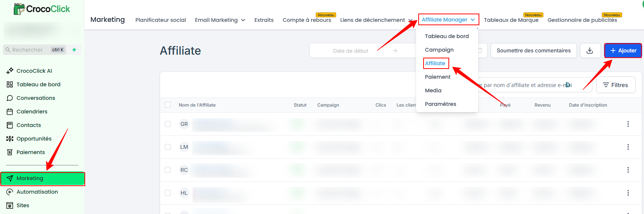
Task: Click the LM avatar badge
Action: (x=184, y=147)
